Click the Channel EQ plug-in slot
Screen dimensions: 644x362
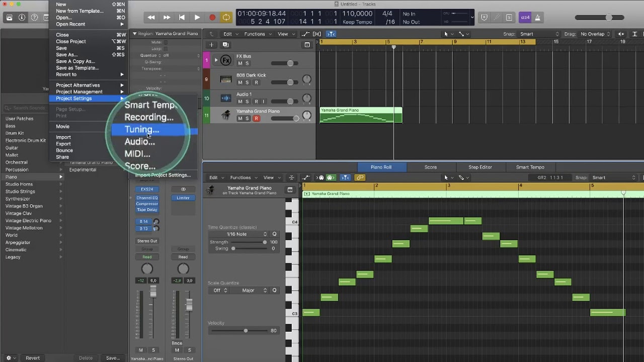[147, 198]
